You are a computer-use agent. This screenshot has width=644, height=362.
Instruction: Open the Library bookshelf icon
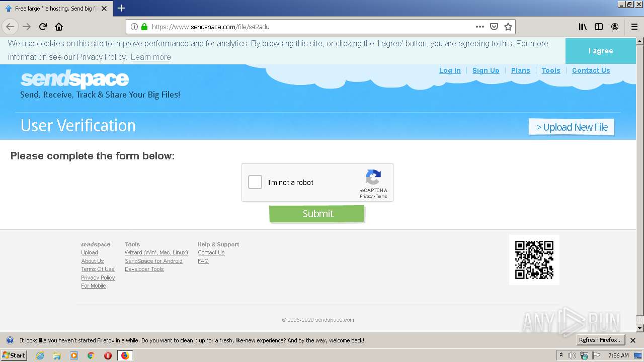click(583, 27)
